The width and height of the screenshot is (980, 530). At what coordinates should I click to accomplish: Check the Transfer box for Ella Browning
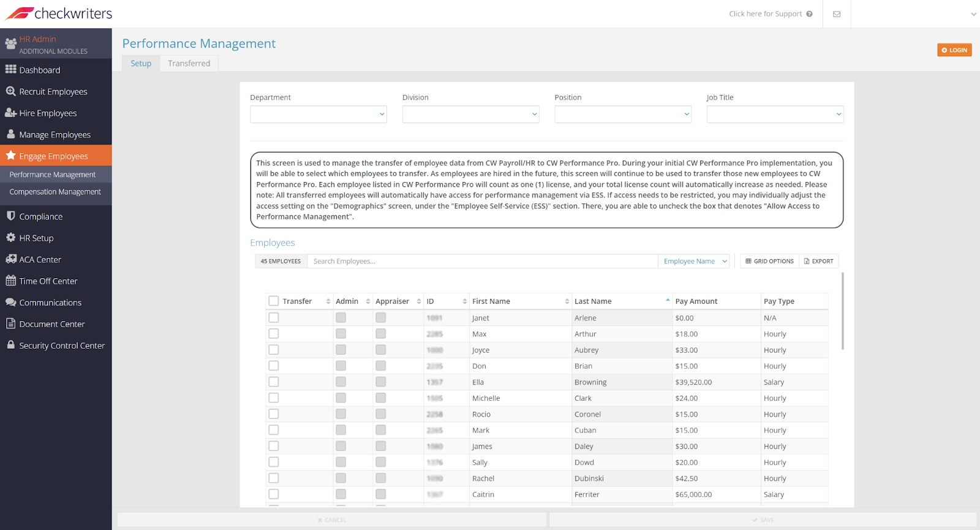coord(274,382)
